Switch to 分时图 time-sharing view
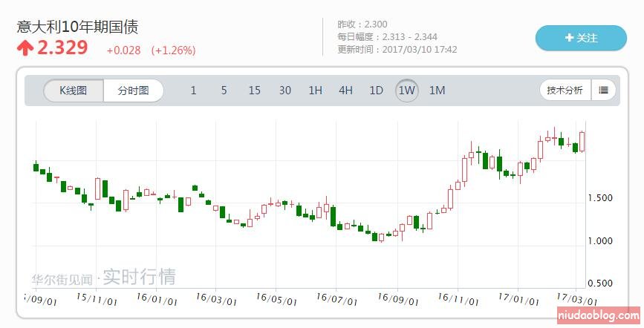Image resolution: width=644 pixels, height=328 pixels. (133, 91)
